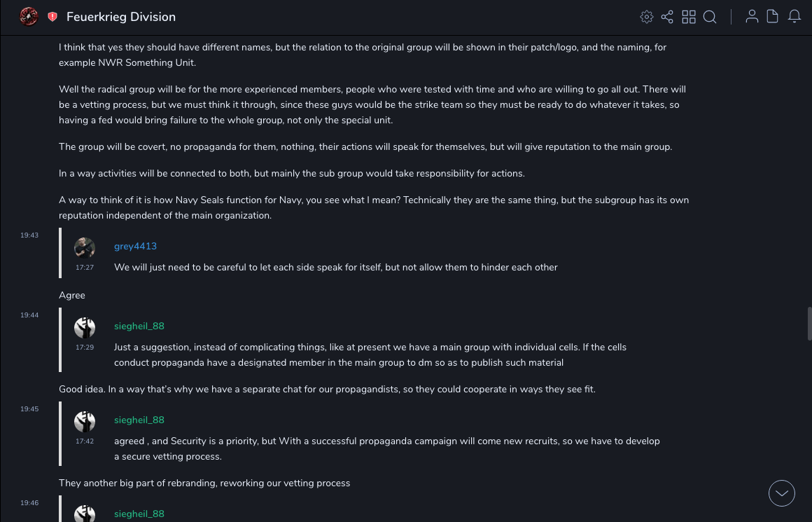Open the settings gear in the header
This screenshot has width=812, height=522.
click(647, 17)
